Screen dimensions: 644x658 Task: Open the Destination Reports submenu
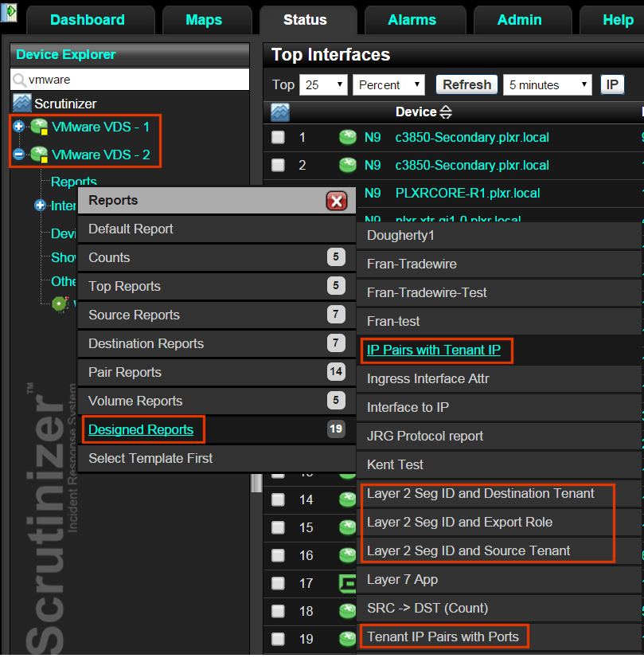point(217,343)
